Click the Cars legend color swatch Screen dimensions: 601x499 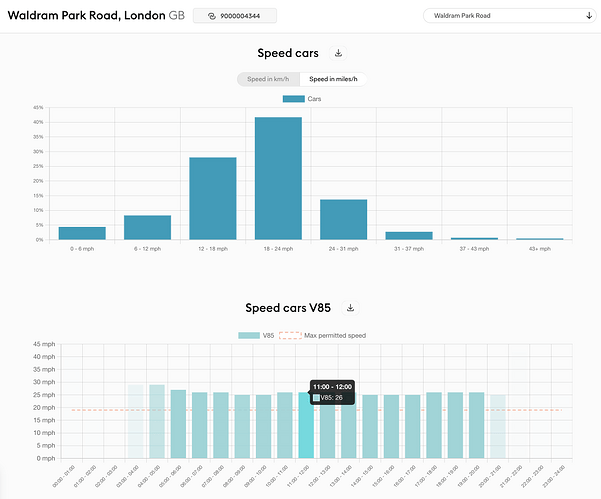pos(294,99)
